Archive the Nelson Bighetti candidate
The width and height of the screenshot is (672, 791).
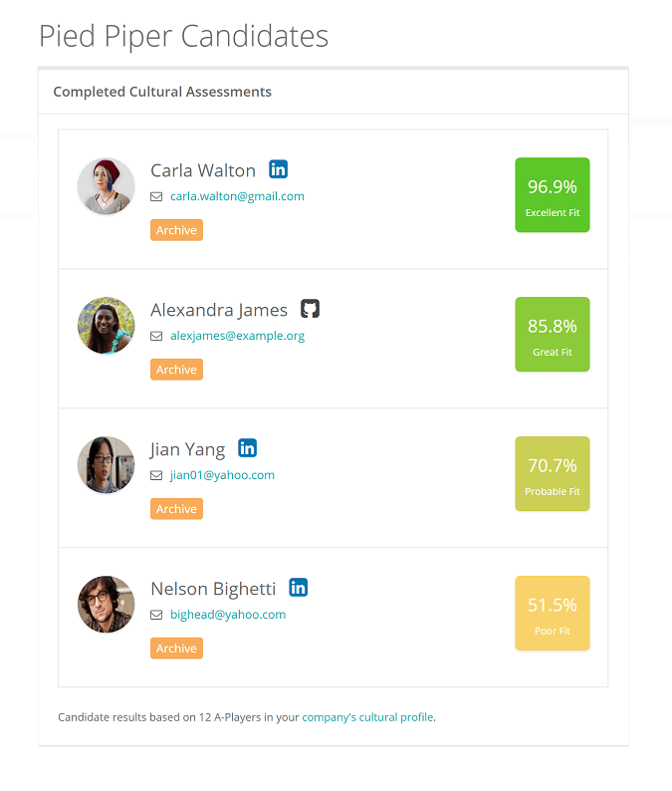[176, 649]
